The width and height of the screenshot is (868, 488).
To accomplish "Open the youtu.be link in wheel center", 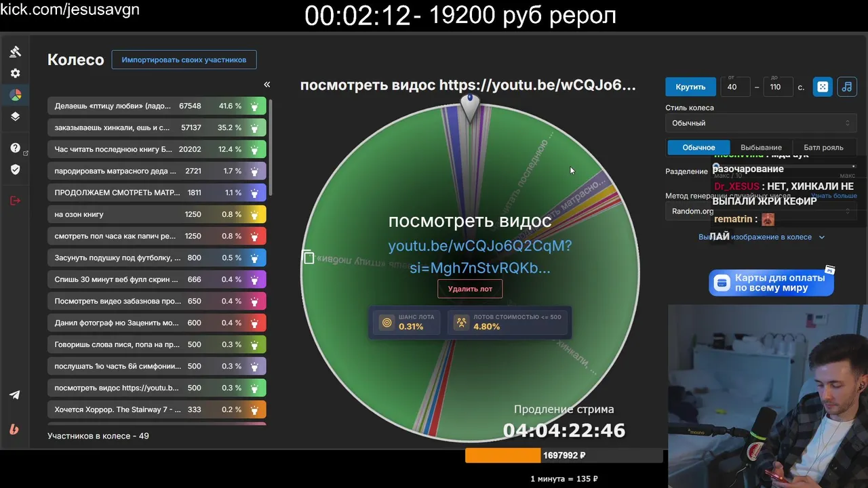I will (x=480, y=257).
